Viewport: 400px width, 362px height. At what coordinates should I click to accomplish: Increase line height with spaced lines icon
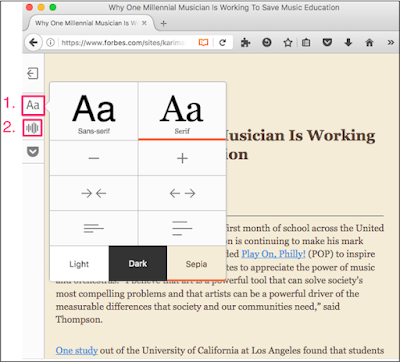click(182, 228)
